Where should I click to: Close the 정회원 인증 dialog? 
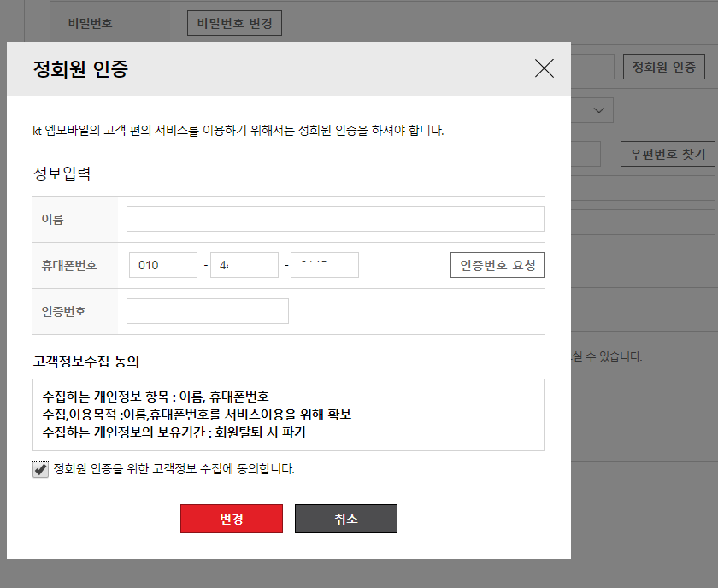coord(544,68)
